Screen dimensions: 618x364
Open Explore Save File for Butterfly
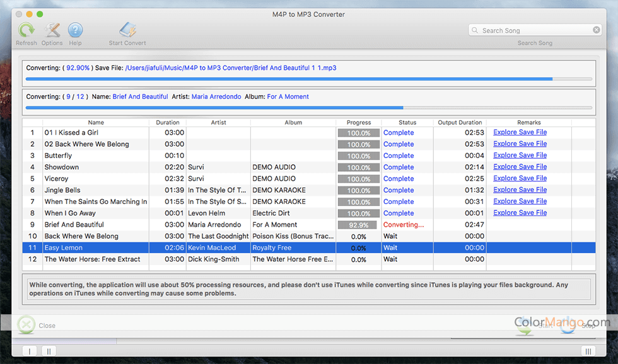(520, 156)
